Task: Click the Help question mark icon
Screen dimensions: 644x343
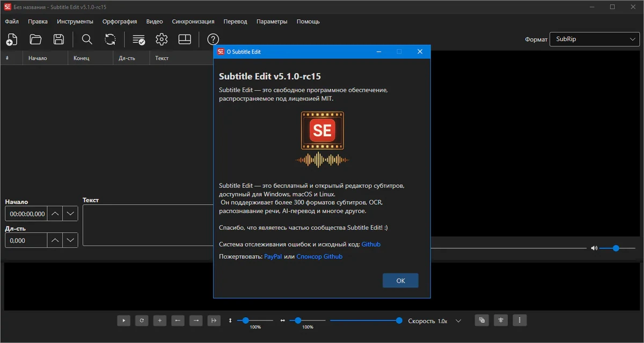Action: 213,39
